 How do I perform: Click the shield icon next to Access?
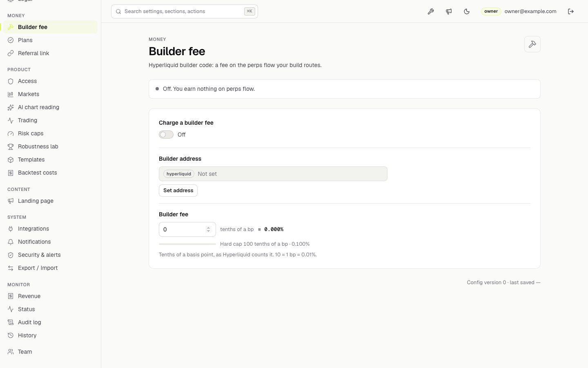pyautogui.click(x=11, y=81)
